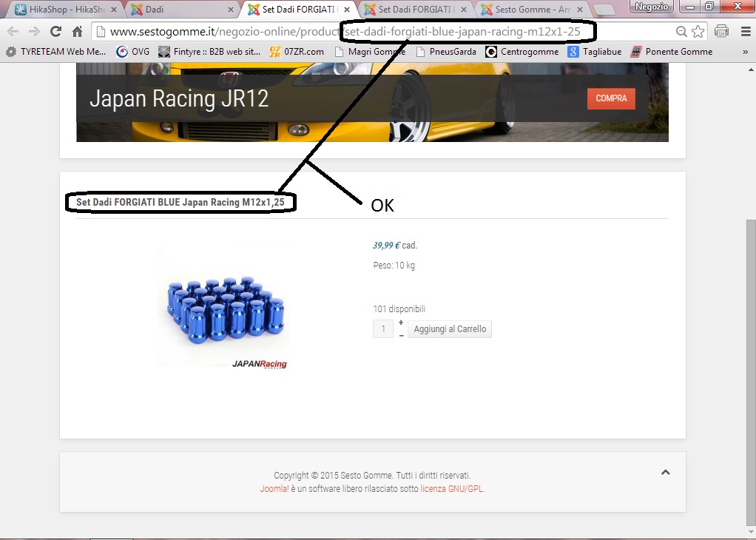756x540 pixels.
Task: Reload the page with refresh icon
Action: [x=56, y=32]
